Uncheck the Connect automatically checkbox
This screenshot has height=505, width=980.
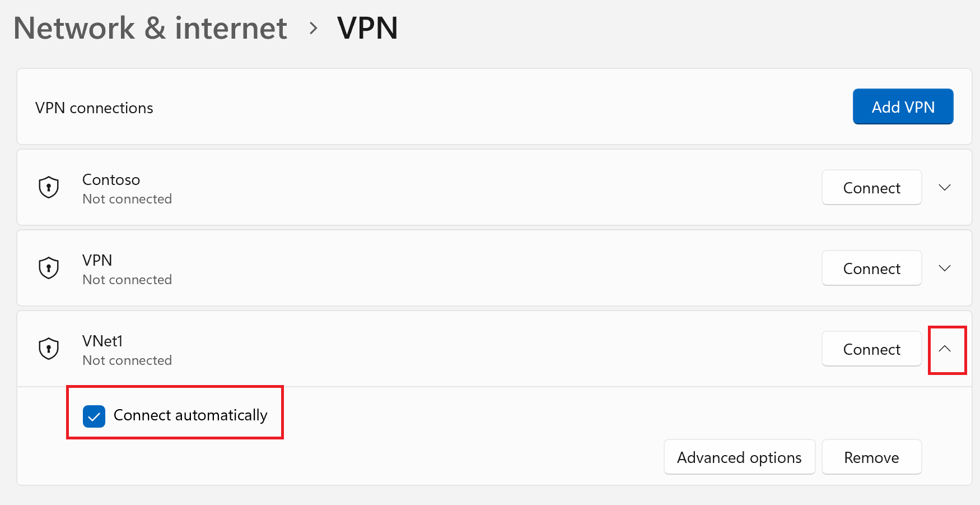coord(94,416)
